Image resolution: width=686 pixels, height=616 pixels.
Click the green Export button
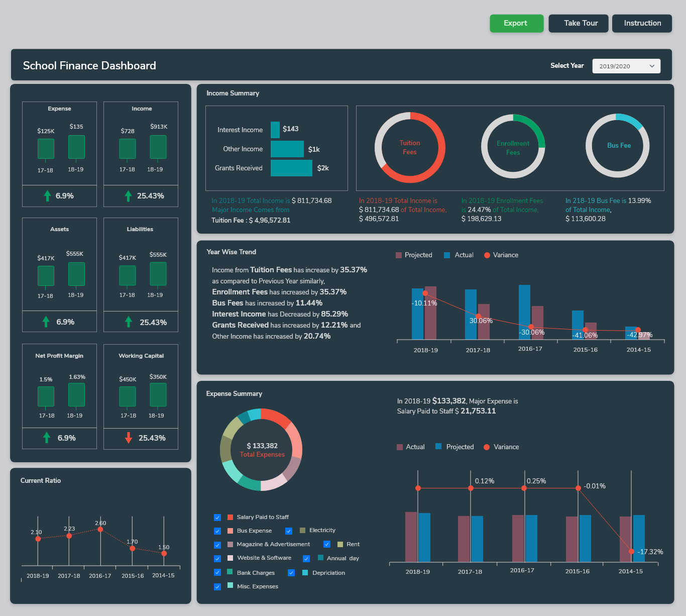(516, 23)
